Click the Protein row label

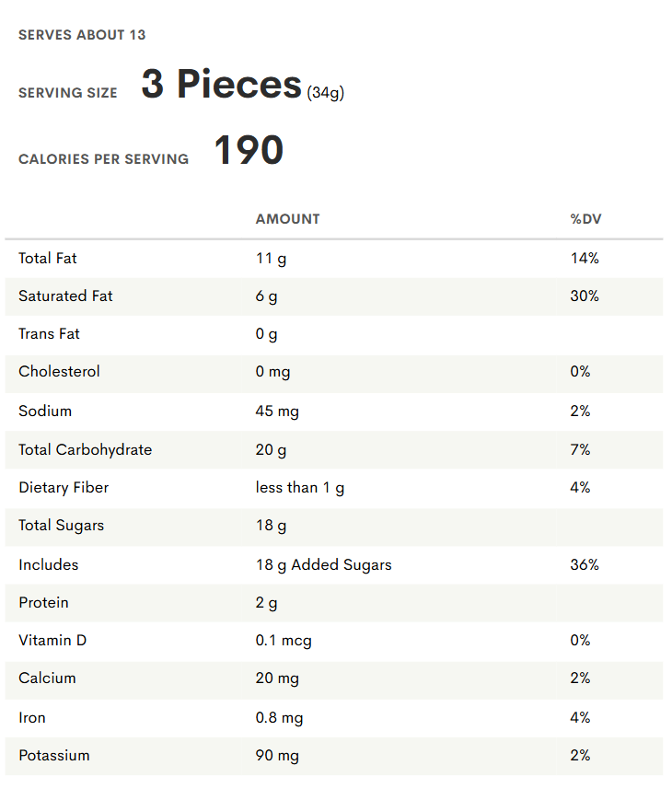coord(43,603)
